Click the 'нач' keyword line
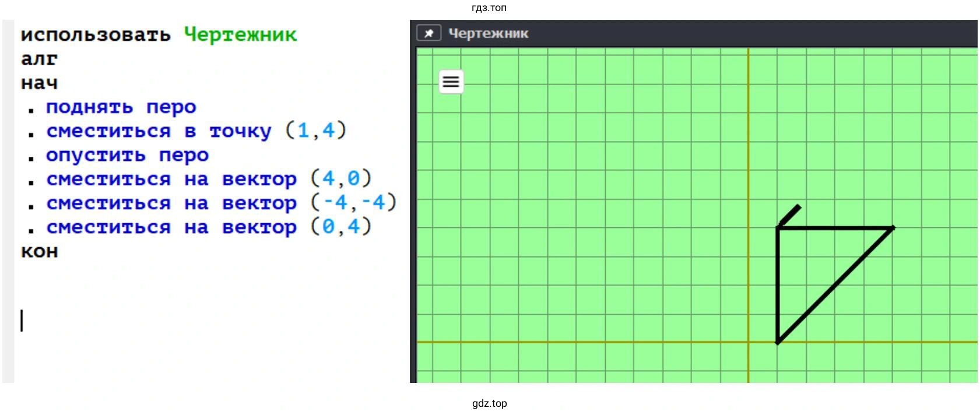The image size is (980, 415). 39,83
